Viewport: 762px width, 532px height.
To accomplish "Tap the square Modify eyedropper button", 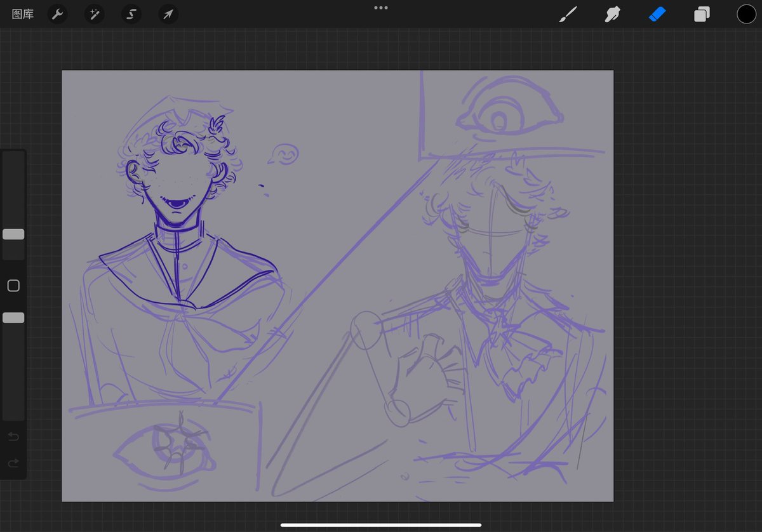I will pos(13,286).
